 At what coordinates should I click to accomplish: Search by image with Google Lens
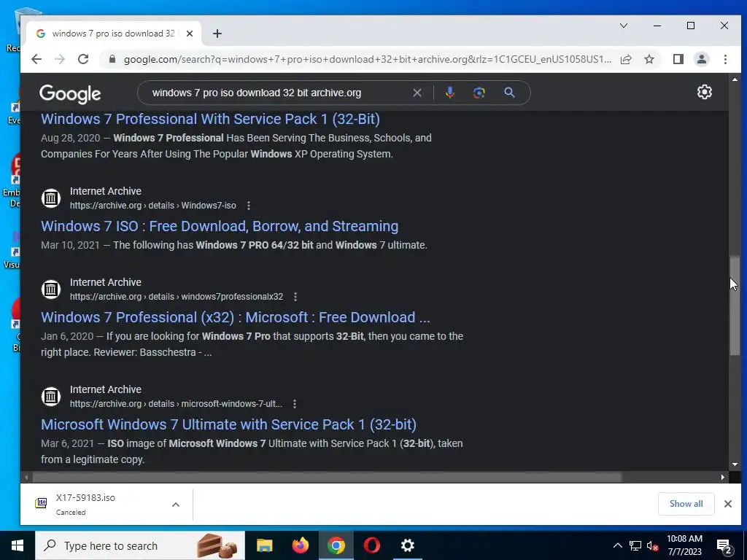point(479,93)
